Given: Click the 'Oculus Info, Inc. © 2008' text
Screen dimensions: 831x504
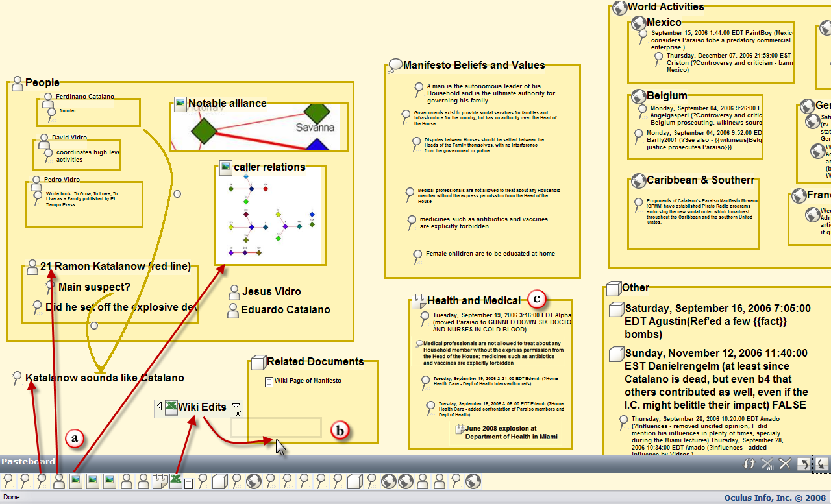Looking at the screenshot, I should point(775,498).
